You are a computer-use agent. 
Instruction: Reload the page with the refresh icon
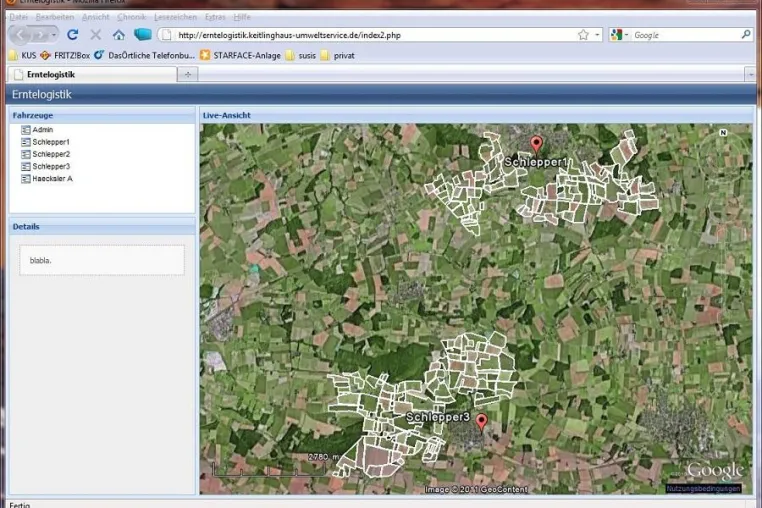pyautogui.click(x=73, y=35)
